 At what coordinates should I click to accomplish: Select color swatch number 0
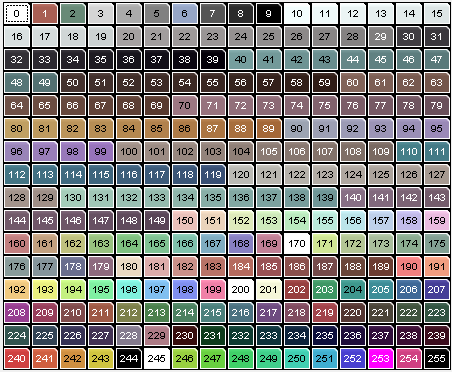[17, 13]
